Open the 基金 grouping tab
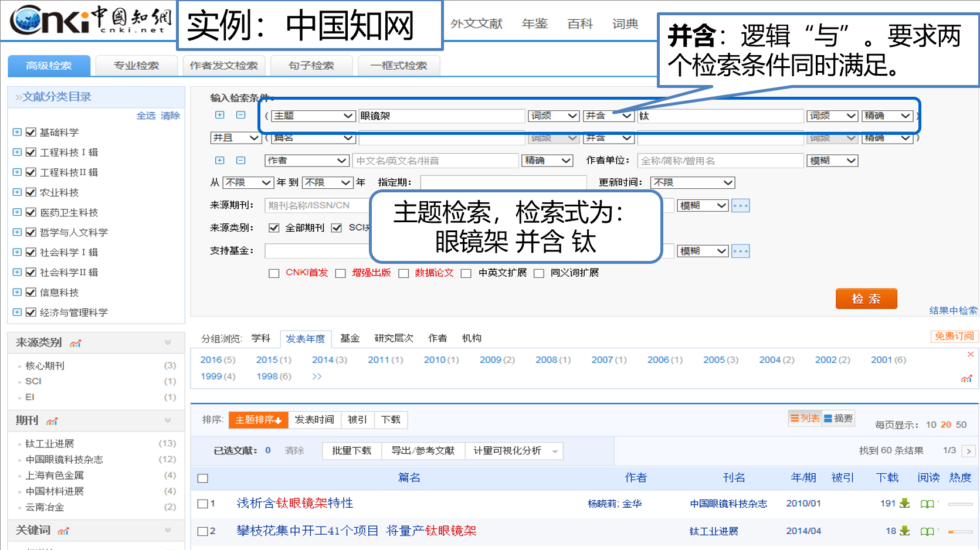980x550 pixels. pos(350,338)
